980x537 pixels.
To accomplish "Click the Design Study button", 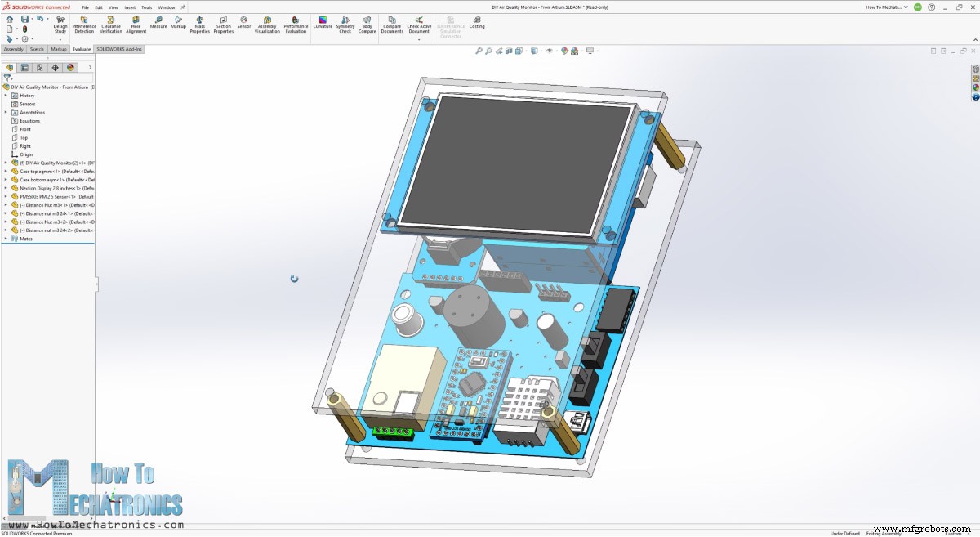I will pyautogui.click(x=61, y=25).
